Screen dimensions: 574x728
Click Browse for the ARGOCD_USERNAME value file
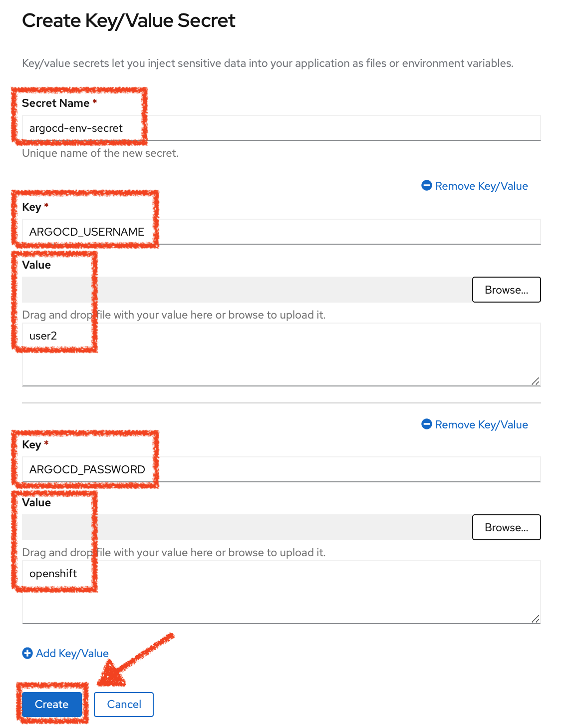(506, 290)
